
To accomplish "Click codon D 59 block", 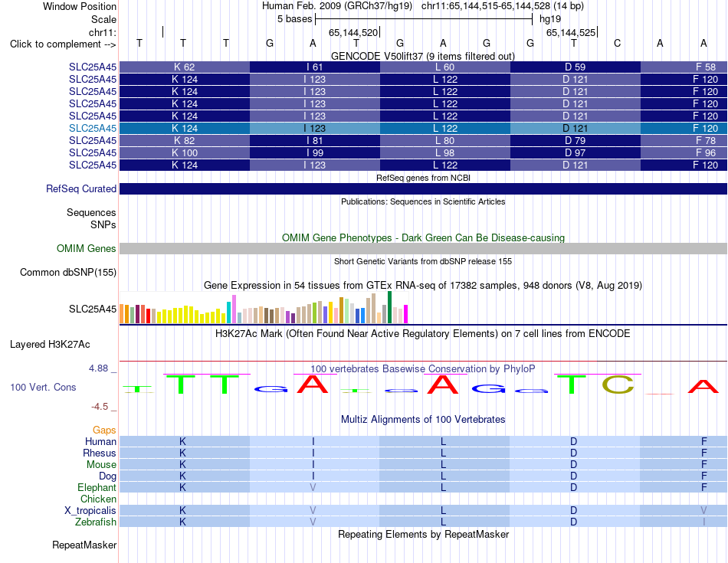I will (576, 67).
